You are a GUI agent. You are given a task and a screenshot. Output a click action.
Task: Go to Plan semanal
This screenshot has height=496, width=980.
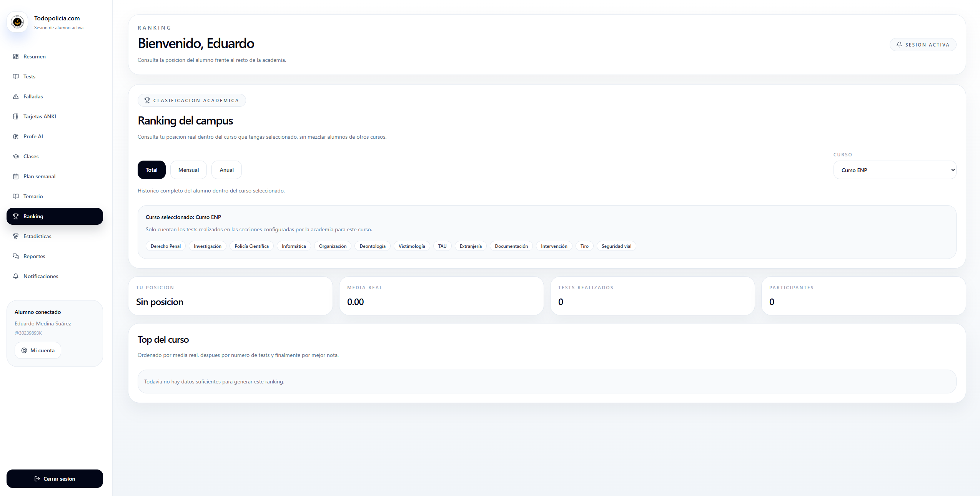55,176
